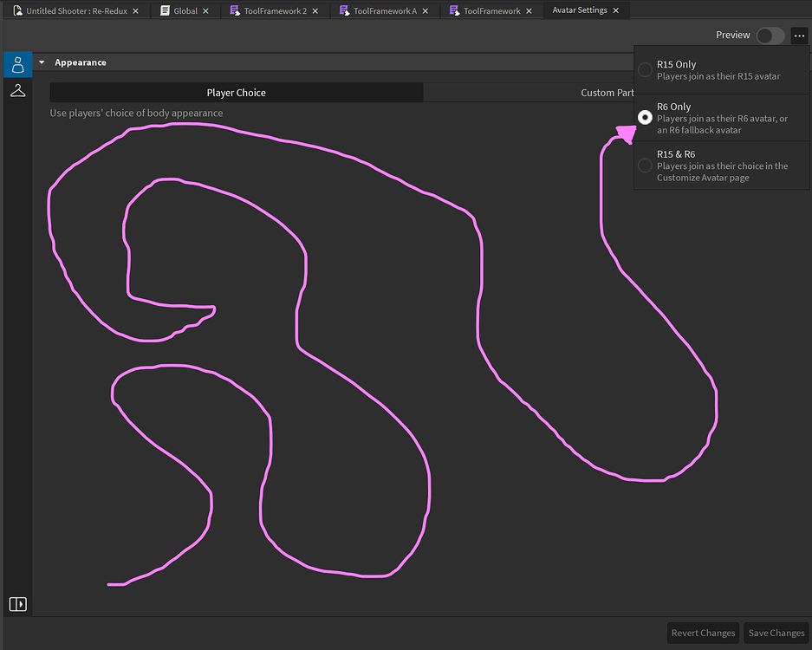Screen dimensions: 812x650
Task: Close the Global script tab
Action: coord(206,11)
